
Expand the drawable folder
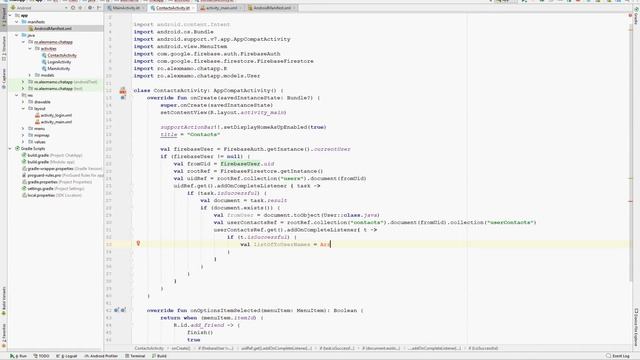[x=23, y=102]
